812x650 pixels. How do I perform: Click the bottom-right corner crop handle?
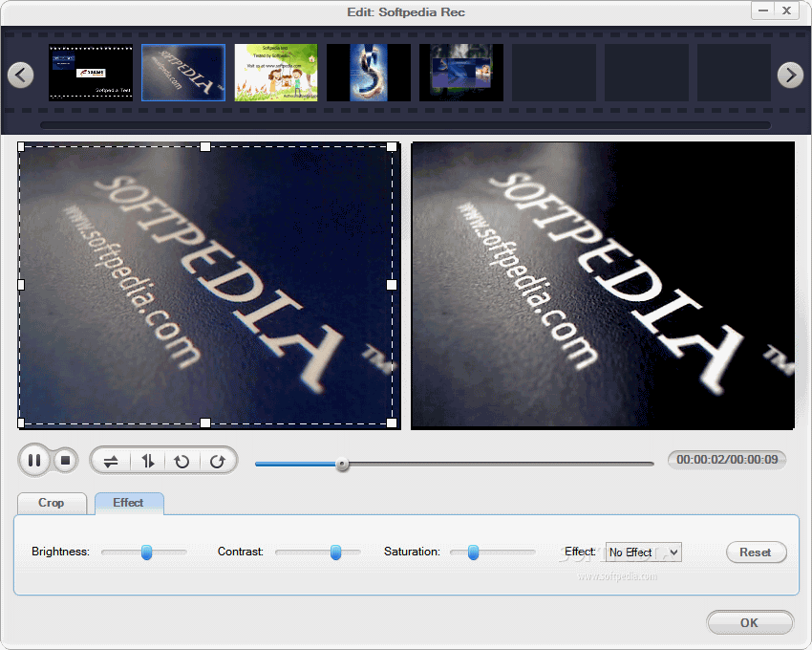coord(392,422)
